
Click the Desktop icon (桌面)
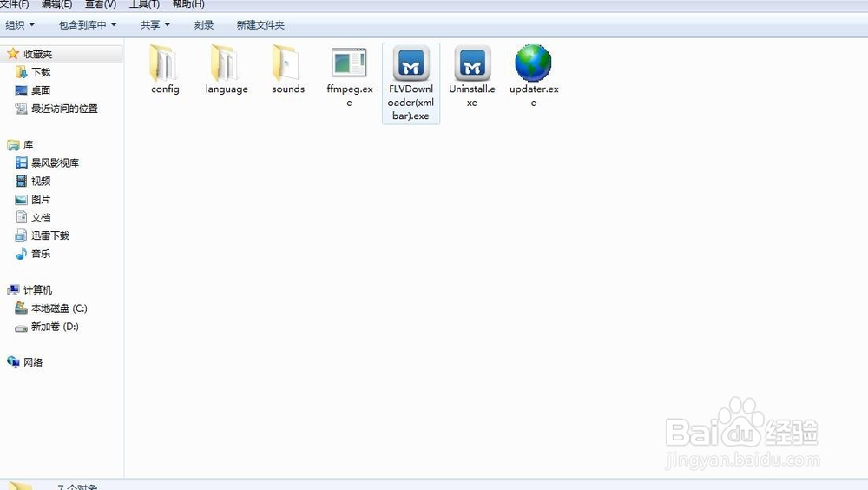coord(21,90)
